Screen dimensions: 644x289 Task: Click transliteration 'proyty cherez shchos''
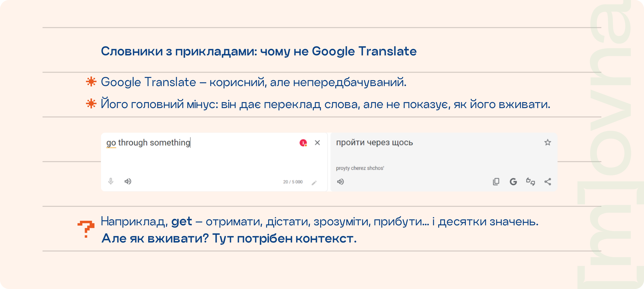[360, 168]
